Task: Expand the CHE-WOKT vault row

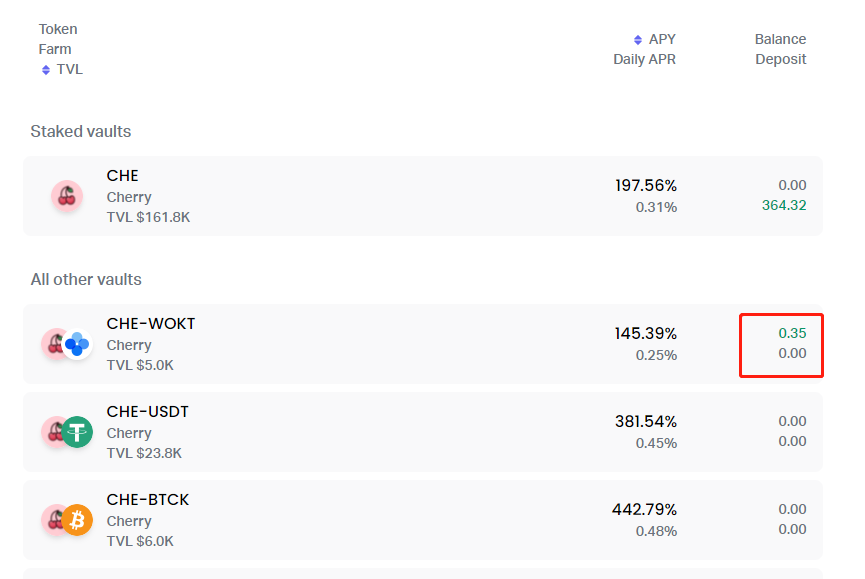Action: (423, 344)
